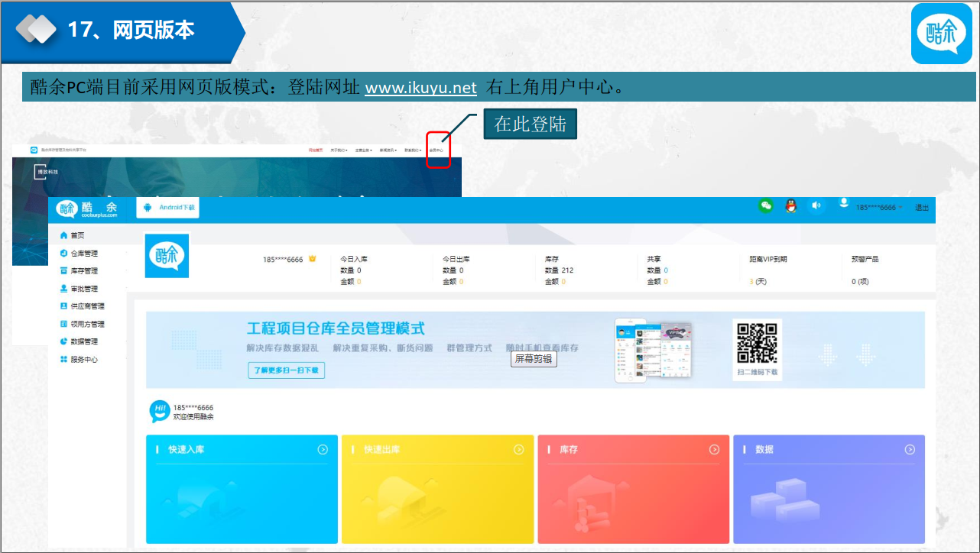Open 服务中心 in the sidebar
Image resolution: width=980 pixels, height=553 pixels.
point(79,360)
